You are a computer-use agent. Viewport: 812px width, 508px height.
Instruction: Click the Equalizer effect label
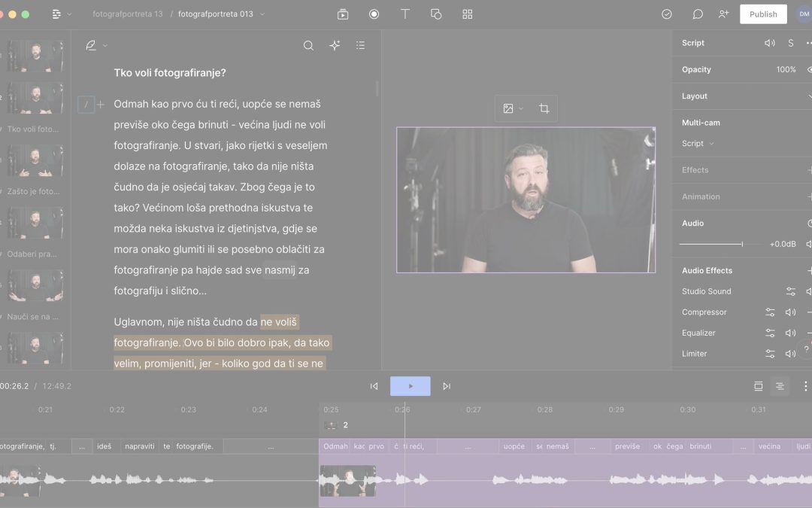coord(698,333)
